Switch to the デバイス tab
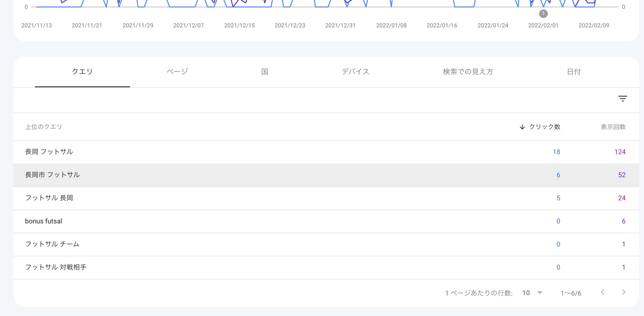This screenshot has height=316, width=644. pos(355,72)
